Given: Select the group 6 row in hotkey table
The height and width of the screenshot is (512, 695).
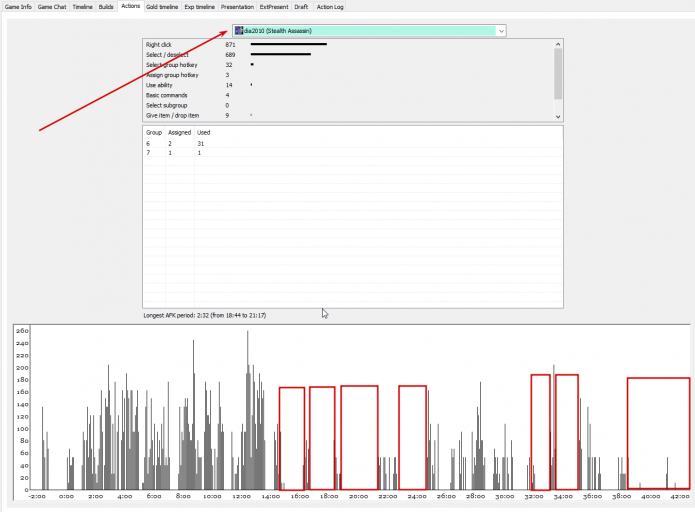Looking at the screenshot, I should pos(353,144).
